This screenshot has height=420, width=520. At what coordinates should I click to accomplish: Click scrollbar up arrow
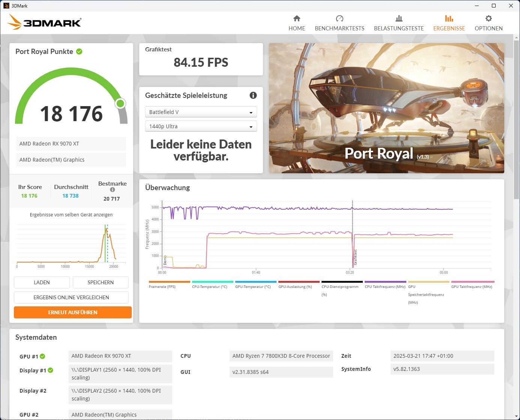(516, 37)
